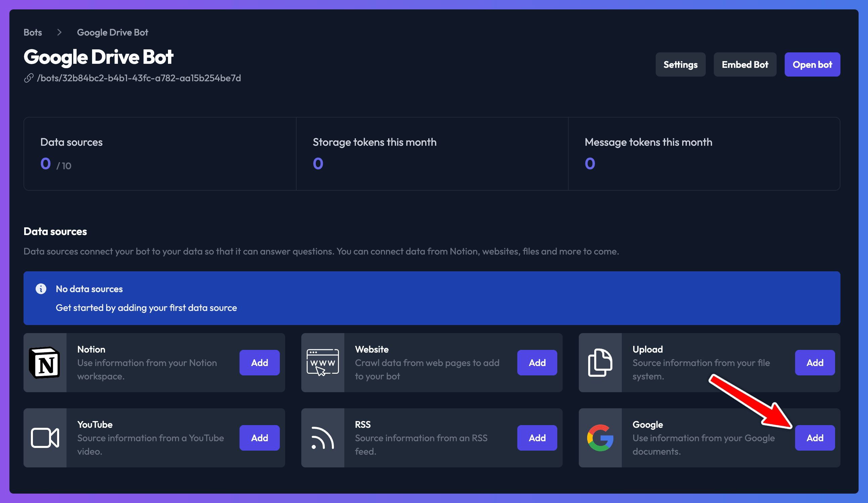Add a Notion data source

[259, 363]
